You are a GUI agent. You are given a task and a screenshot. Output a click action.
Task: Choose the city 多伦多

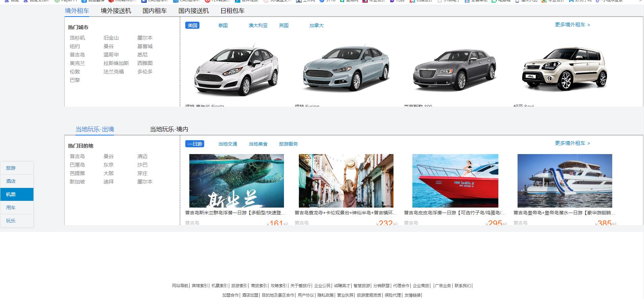click(145, 72)
